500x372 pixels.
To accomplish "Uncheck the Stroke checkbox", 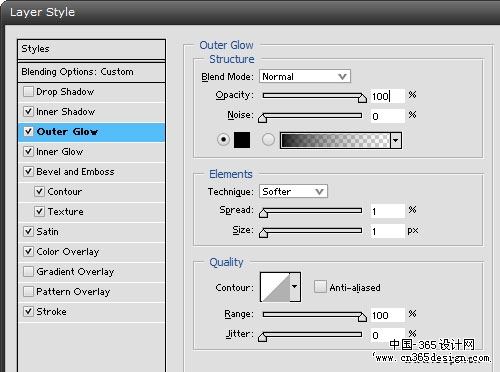I will pos(28,311).
